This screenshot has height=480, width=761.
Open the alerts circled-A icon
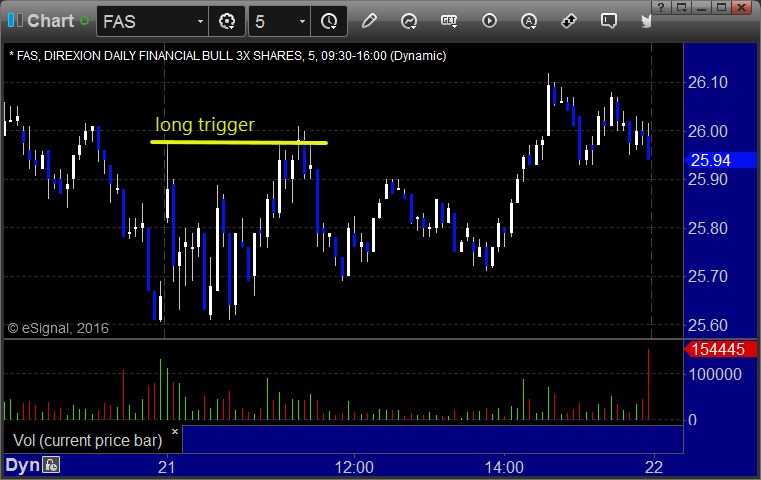pos(529,21)
